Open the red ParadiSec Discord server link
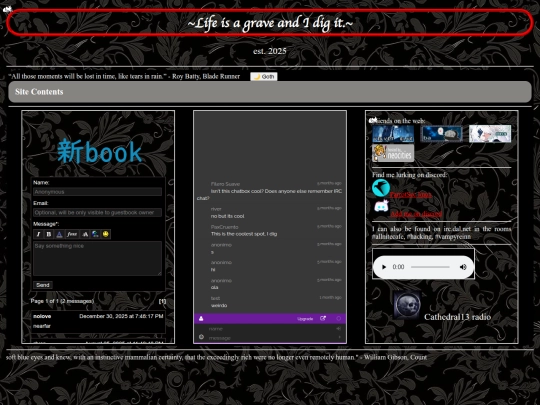The image size is (540, 405). 411,195
